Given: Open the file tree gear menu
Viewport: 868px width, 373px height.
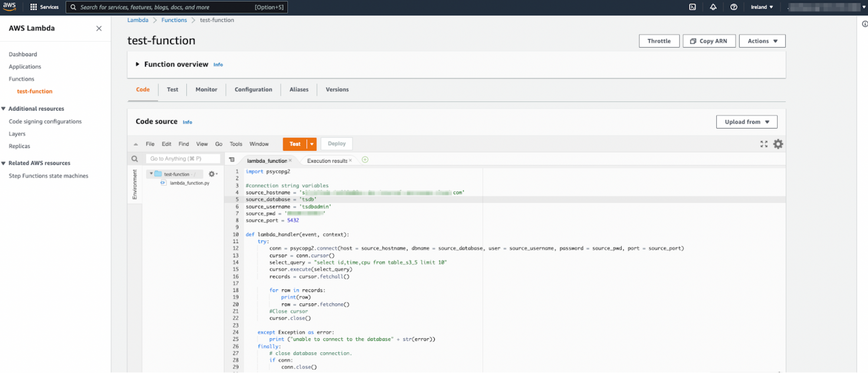Looking at the screenshot, I should (212, 174).
